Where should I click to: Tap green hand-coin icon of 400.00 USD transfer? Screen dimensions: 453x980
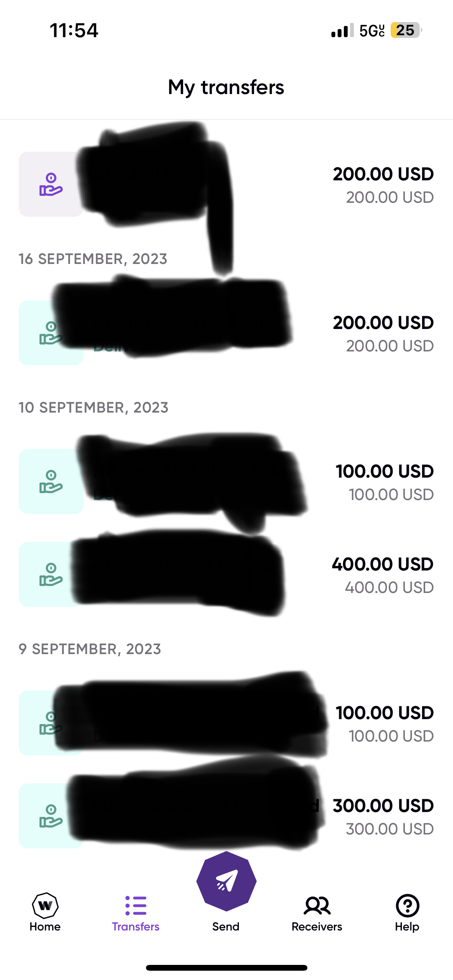tap(51, 574)
